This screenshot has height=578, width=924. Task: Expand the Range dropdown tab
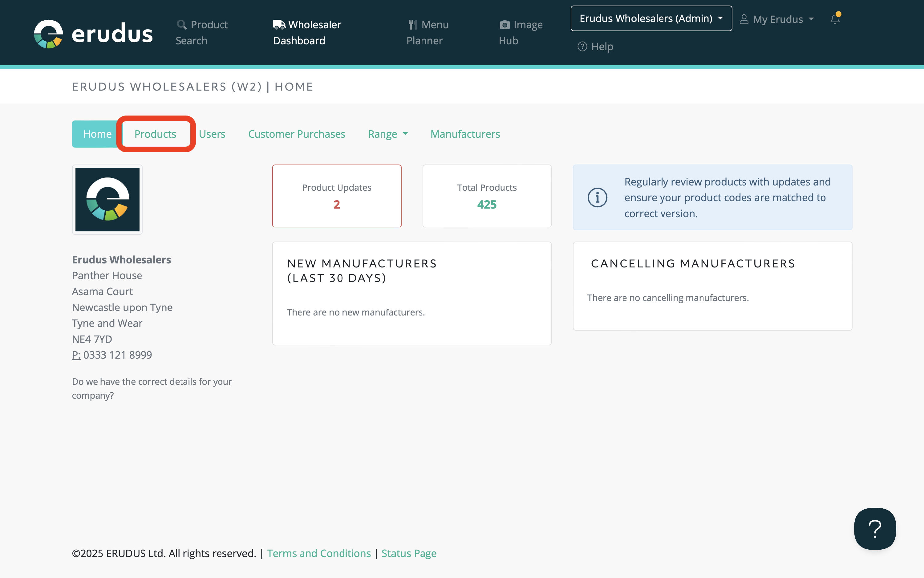(x=387, y=134)
